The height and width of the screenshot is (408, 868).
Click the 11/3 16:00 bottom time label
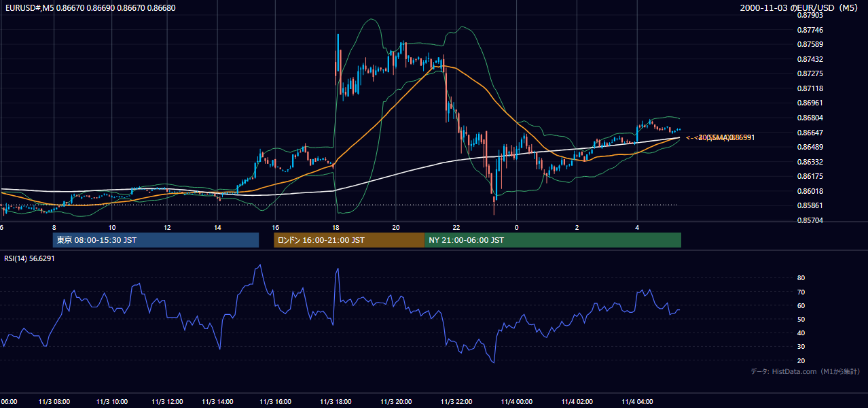click(x=275, y=401)
